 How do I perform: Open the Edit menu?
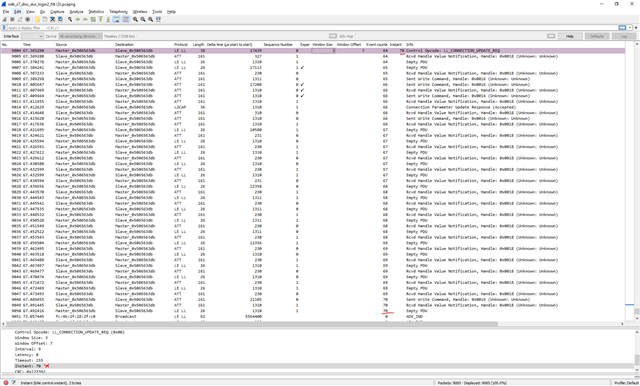(x=18, y=12)
